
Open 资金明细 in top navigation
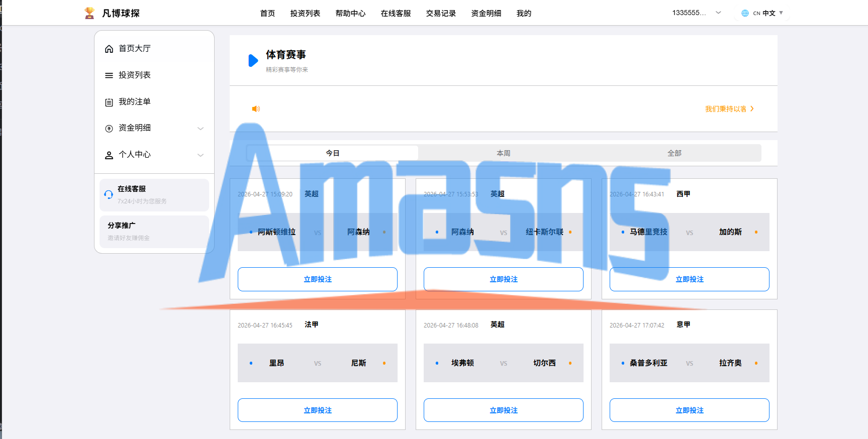click(x=486, y=13)
